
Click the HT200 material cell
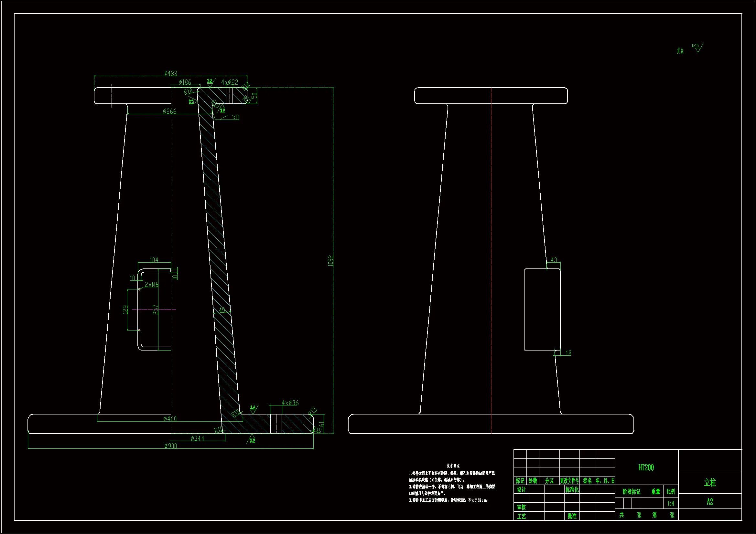pyautogui.click(x=646, y=467)
